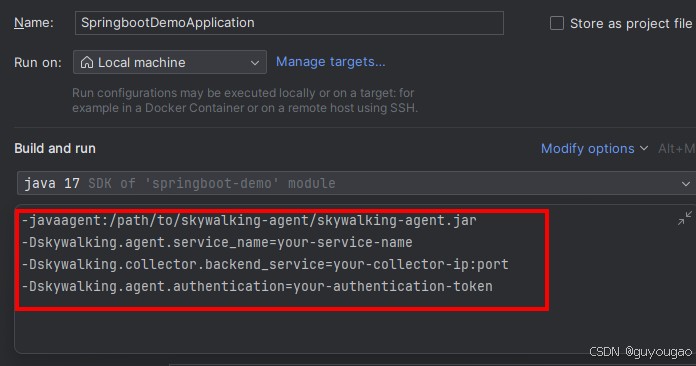
Task: Click the 'Store as project file' label text
Action: (x=631, y=24)
